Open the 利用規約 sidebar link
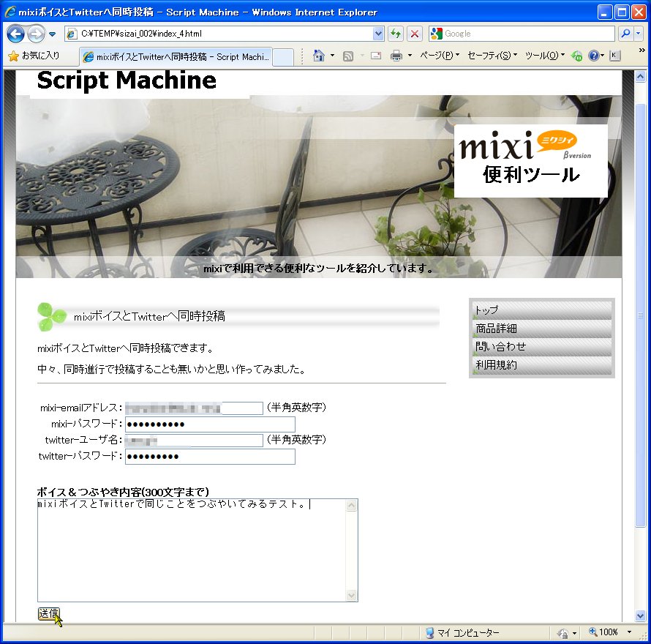 coord(542,364)
